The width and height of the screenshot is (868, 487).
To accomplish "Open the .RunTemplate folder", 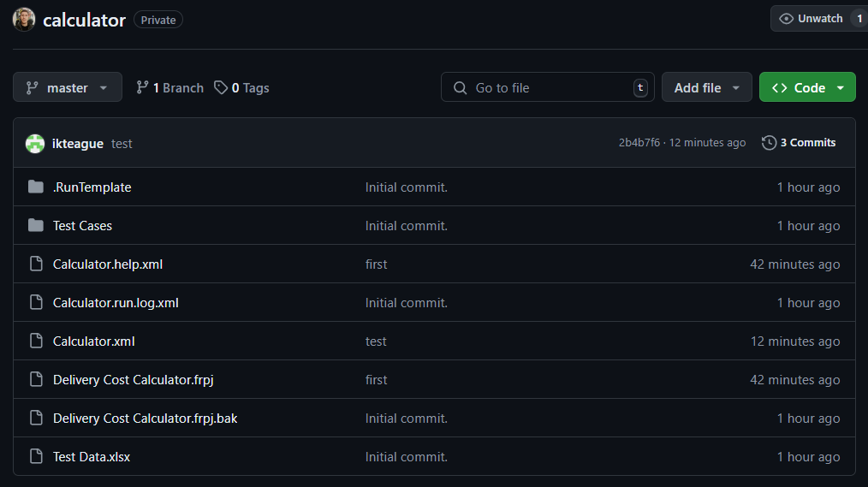I will 92,187.
